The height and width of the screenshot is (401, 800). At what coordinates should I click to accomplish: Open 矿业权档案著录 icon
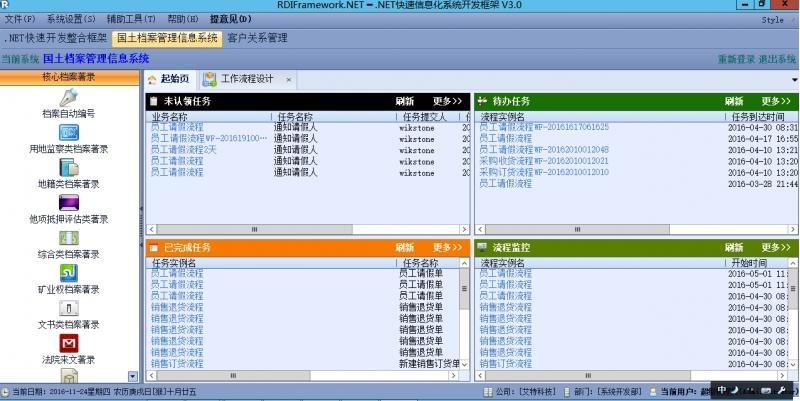pyautogui.click(x=68, y=273)
